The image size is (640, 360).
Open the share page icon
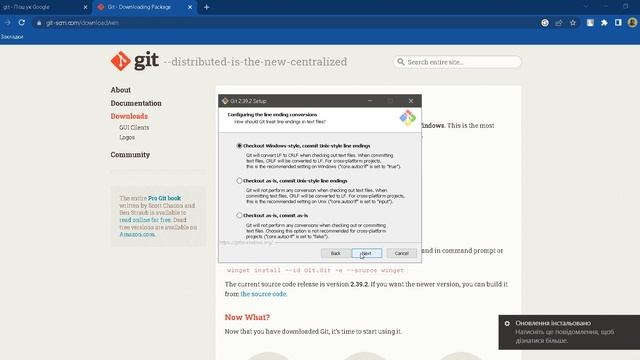click(x=559, y=23)
